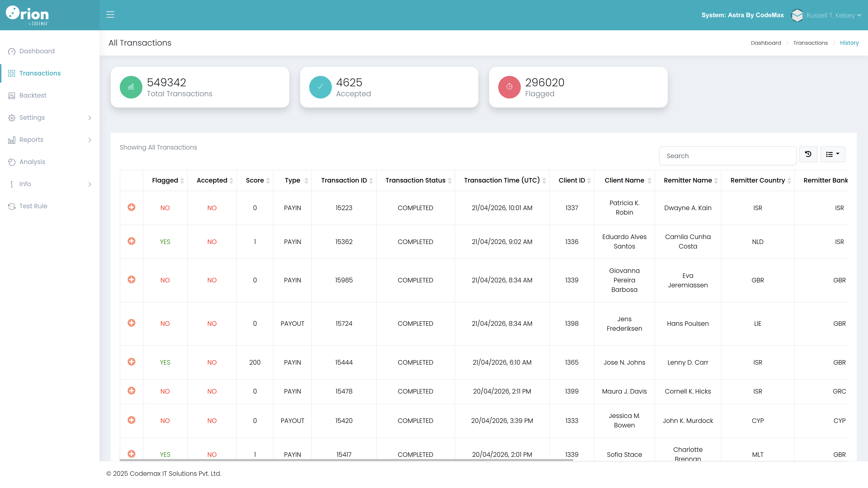Click YES flagged cell for transaction 15362
The image size is (868, 488).
pos(165,242)
